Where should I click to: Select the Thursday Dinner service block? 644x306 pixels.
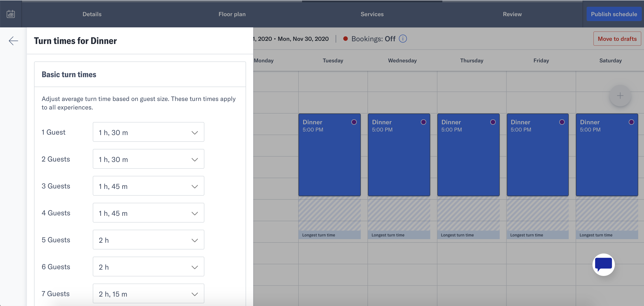click(468, 155)
